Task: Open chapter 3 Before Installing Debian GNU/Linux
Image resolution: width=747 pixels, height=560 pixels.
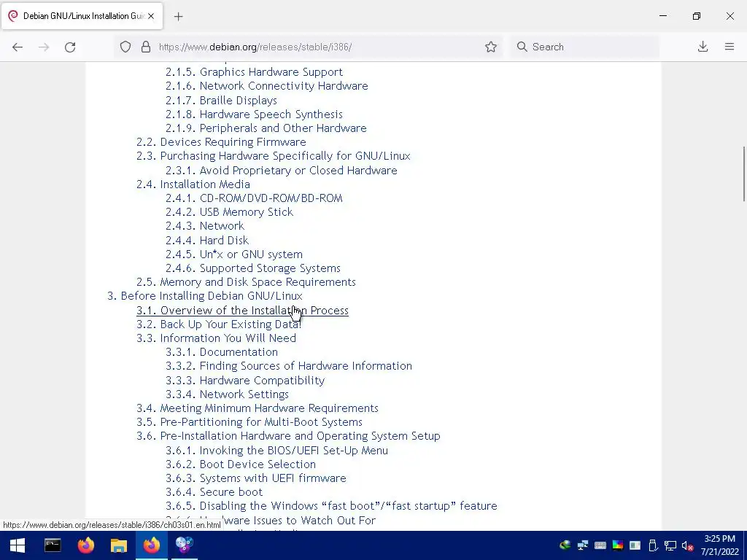Action: tap(205, 296)
